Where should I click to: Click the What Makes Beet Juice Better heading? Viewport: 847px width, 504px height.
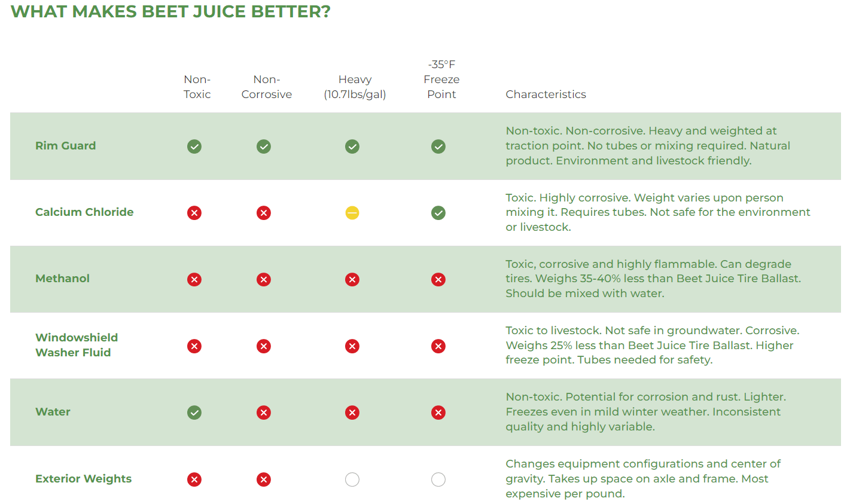[170, 11]
